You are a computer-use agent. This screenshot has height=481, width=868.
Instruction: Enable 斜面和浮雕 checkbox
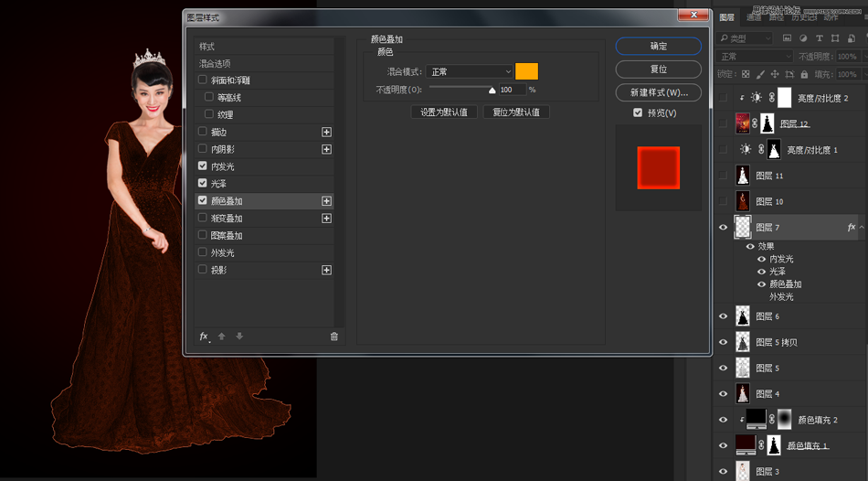click(203, 80)
